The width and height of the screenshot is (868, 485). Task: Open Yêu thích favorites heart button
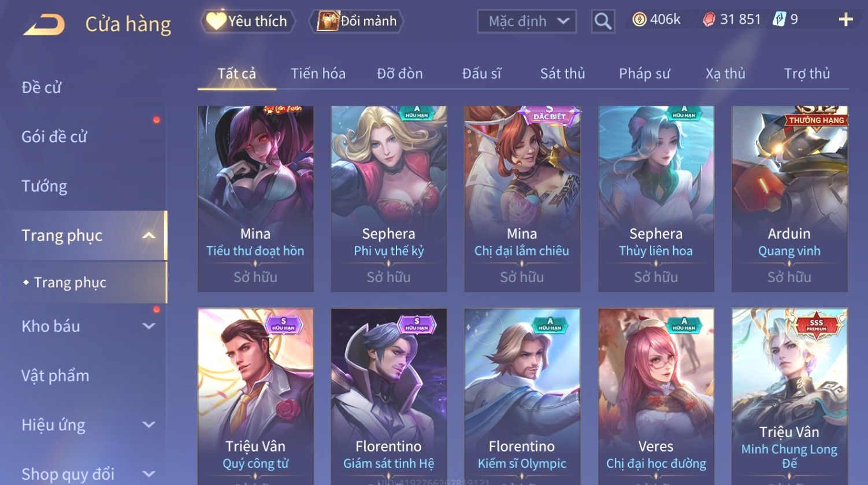tap(247, 21)
